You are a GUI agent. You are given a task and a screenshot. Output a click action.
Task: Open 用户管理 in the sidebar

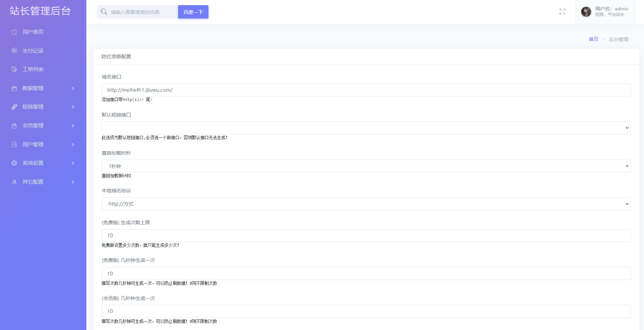(x=33, y=144)
